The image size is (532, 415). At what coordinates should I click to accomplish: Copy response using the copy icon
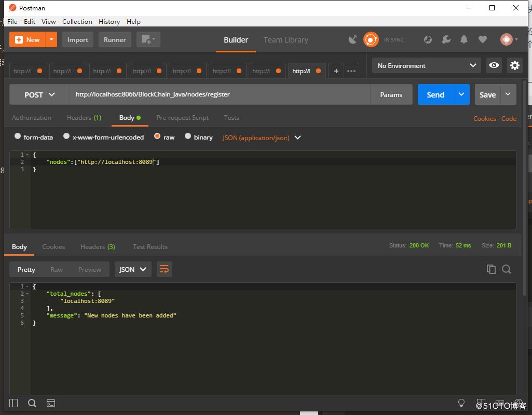[490, 269]
